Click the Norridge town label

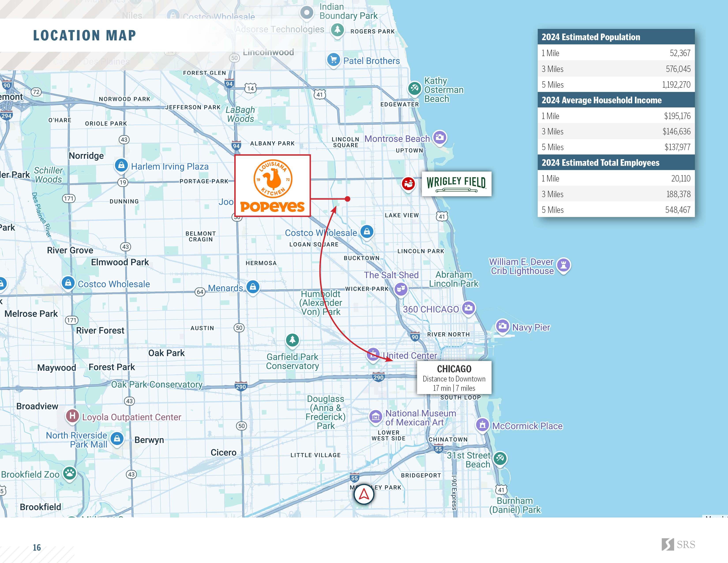click(86, 156)
